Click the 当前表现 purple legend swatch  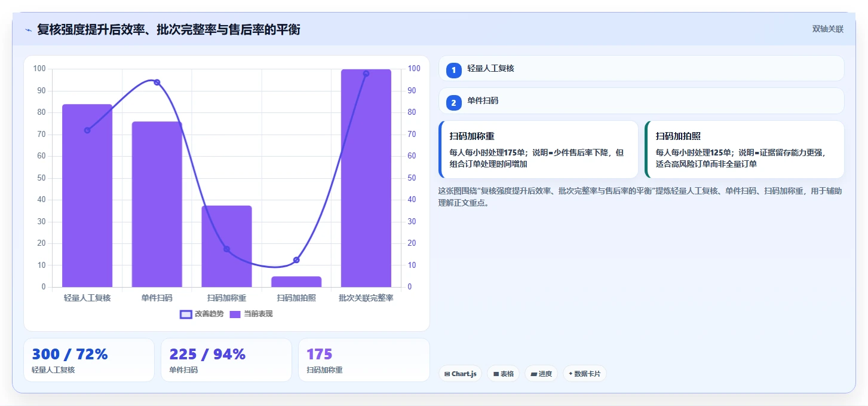(x=235, y=314)
